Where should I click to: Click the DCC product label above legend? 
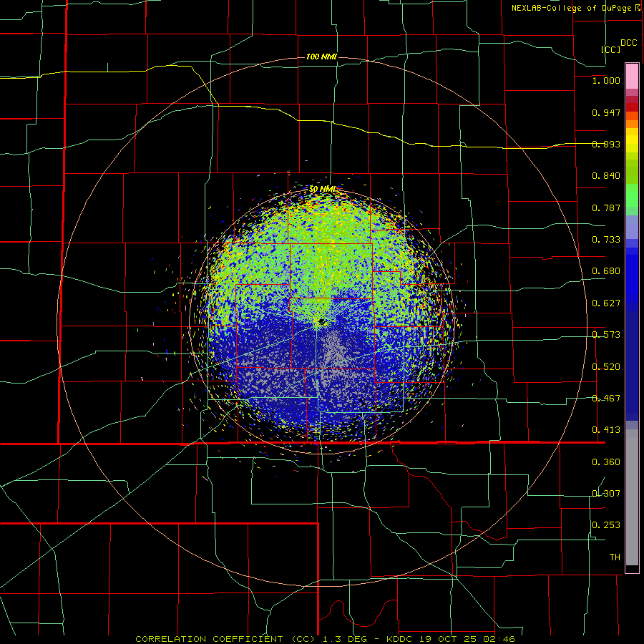[x=628, y=43]
